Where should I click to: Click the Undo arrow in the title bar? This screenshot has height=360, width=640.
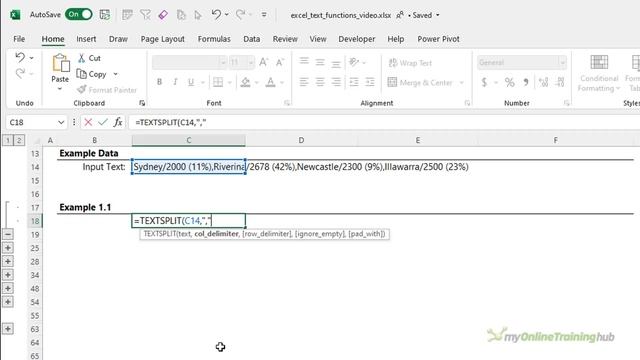click(x=216, y=15)
